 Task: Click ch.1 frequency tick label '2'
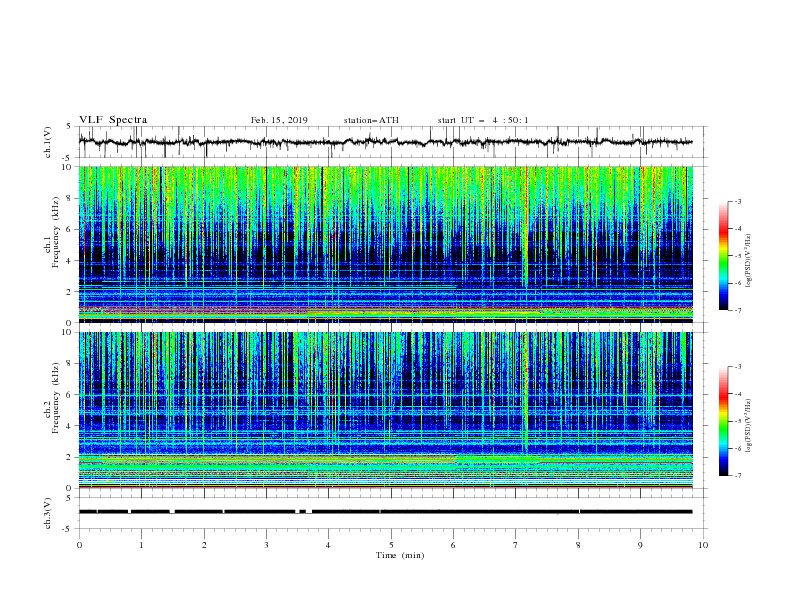click(70, 292)
